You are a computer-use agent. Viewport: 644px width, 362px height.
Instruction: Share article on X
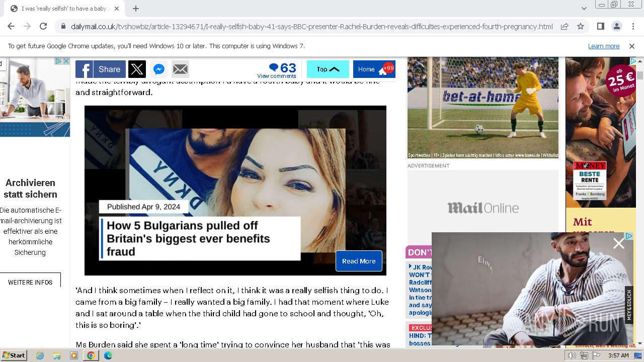click(137, 69)
